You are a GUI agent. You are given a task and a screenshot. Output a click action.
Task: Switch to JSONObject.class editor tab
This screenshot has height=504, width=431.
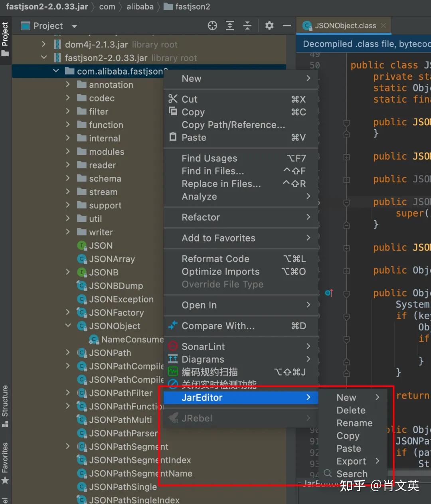coord(345,26)
